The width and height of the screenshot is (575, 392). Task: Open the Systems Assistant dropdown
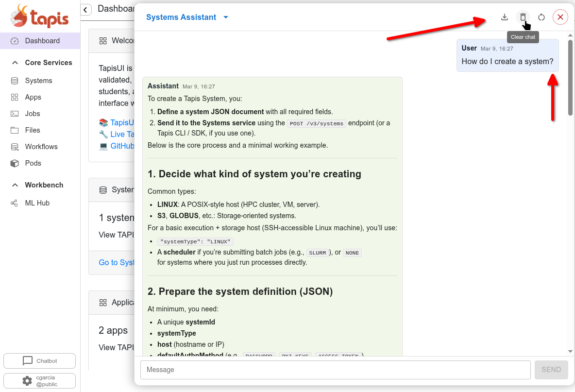tap(226, 17)
